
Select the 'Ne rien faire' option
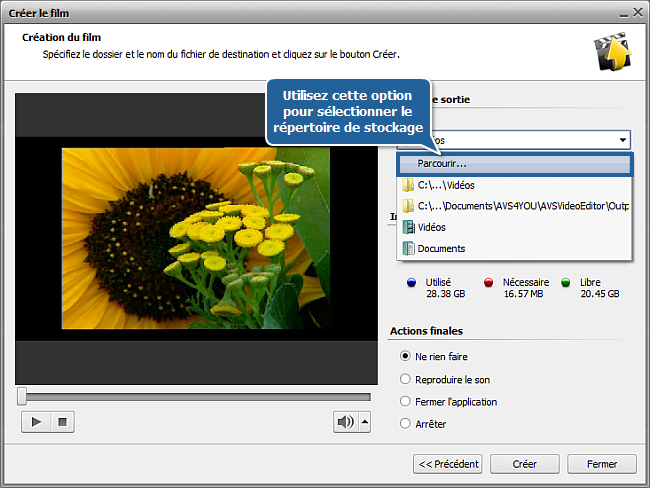click(405, 356)
